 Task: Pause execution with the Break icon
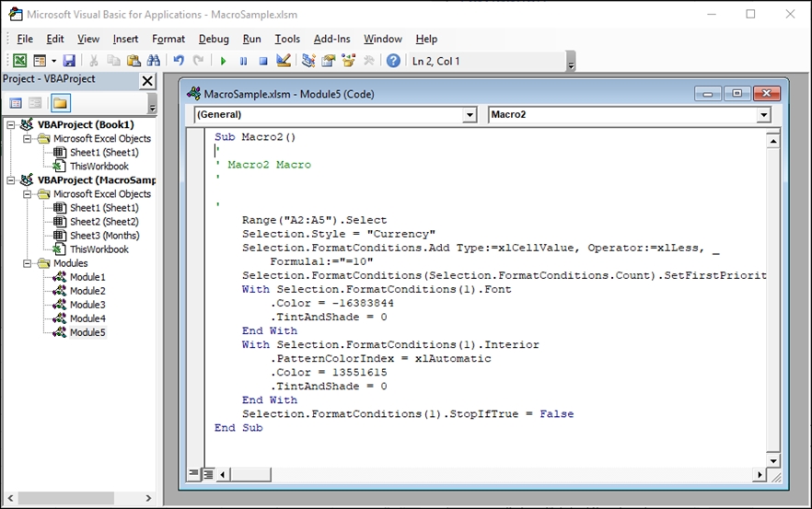point(243,61)
